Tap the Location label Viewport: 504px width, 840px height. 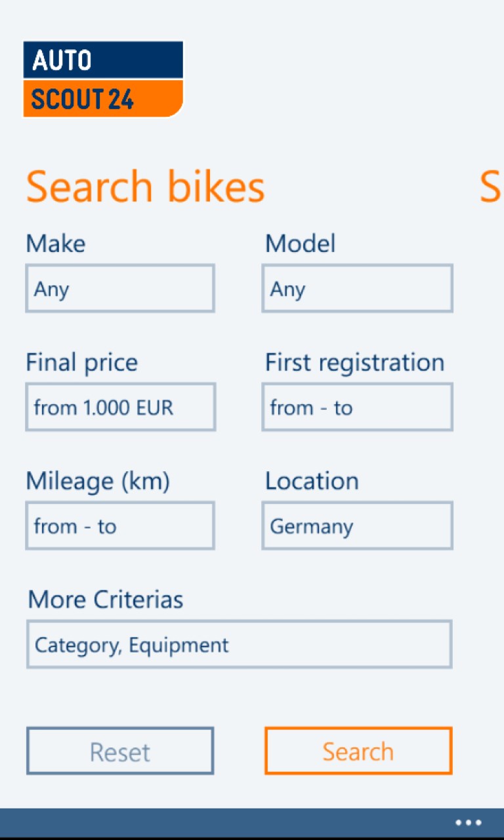[x=312, y=481]
